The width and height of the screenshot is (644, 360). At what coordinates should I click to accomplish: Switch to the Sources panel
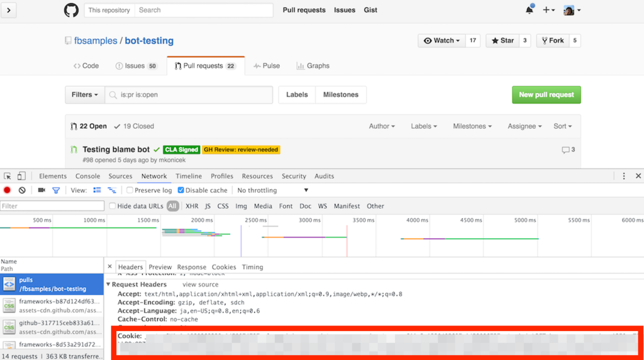click(x=120, y=176)
